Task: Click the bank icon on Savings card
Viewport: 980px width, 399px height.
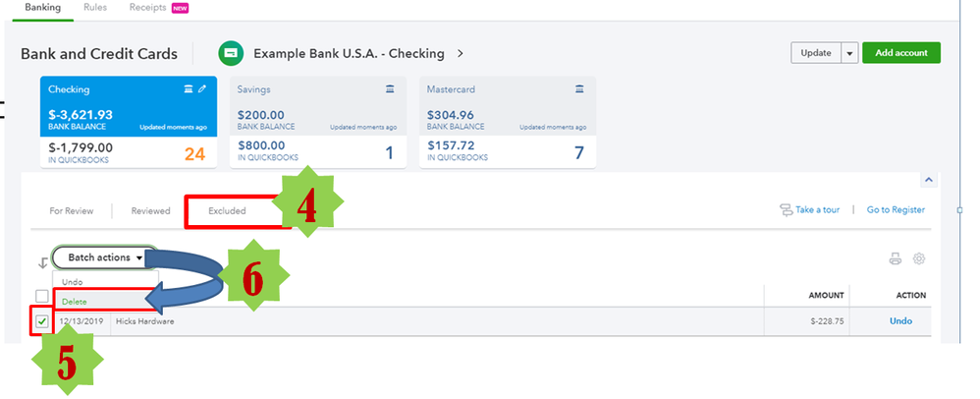Action: click(x=390, y=89)
